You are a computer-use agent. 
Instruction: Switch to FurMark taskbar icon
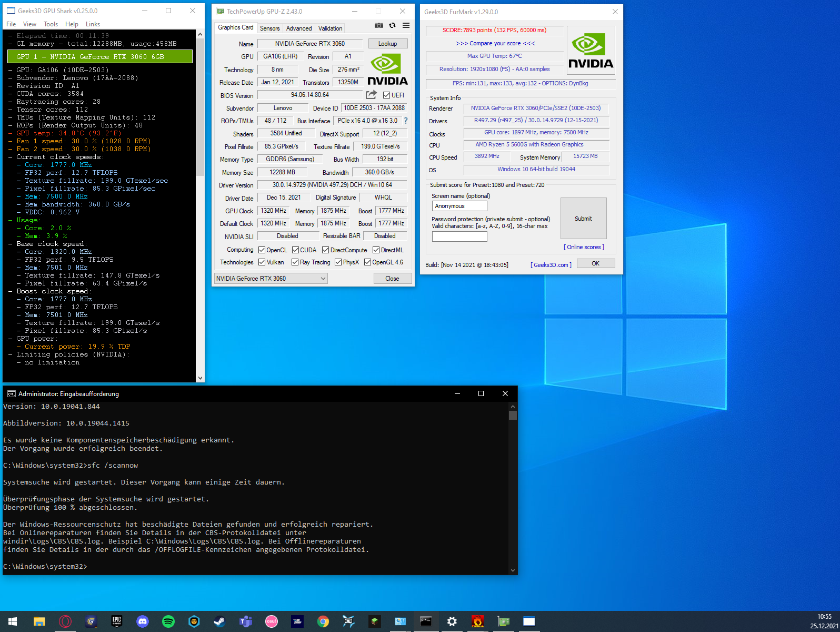[x=477, y=621]
